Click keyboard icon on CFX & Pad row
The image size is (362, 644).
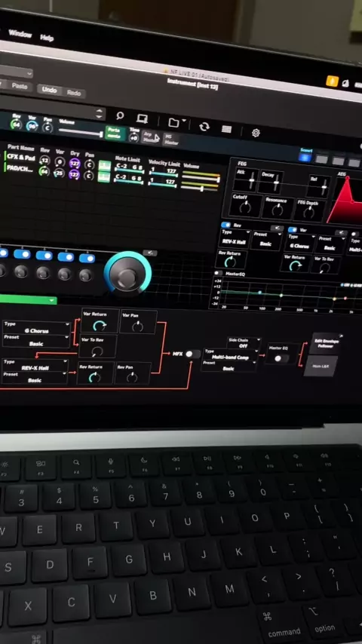click(x=104, y=165)
